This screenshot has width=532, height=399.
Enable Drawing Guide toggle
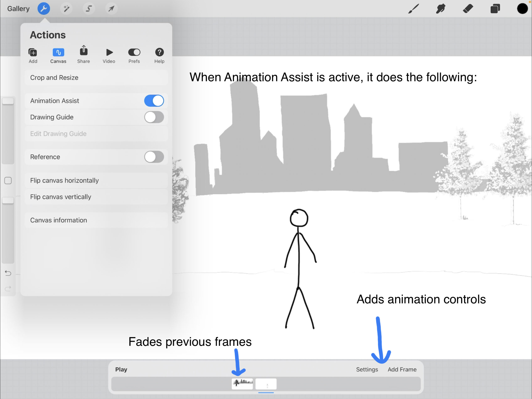click(x=154, y=117)
